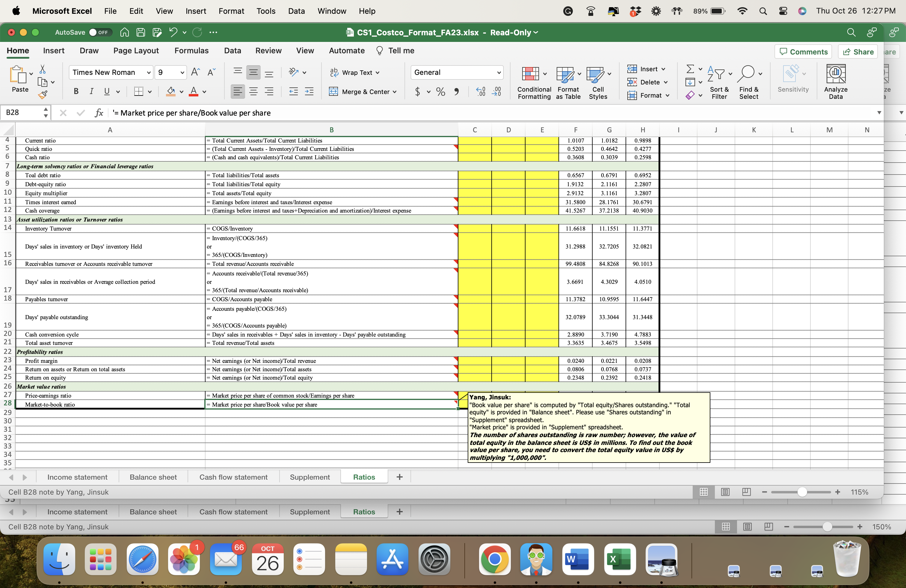
Task: Decrease indent in cell
Action: (x=294, y=91)
